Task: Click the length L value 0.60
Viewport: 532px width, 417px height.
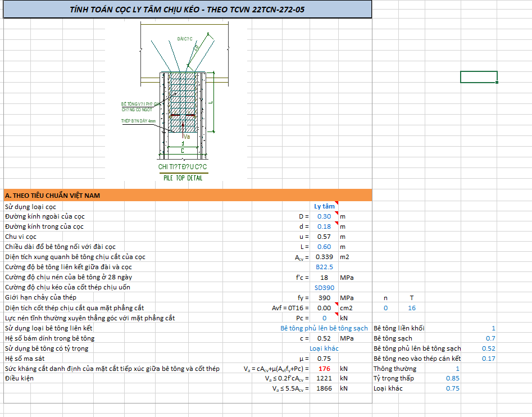Action: click(x=324, y=247)
